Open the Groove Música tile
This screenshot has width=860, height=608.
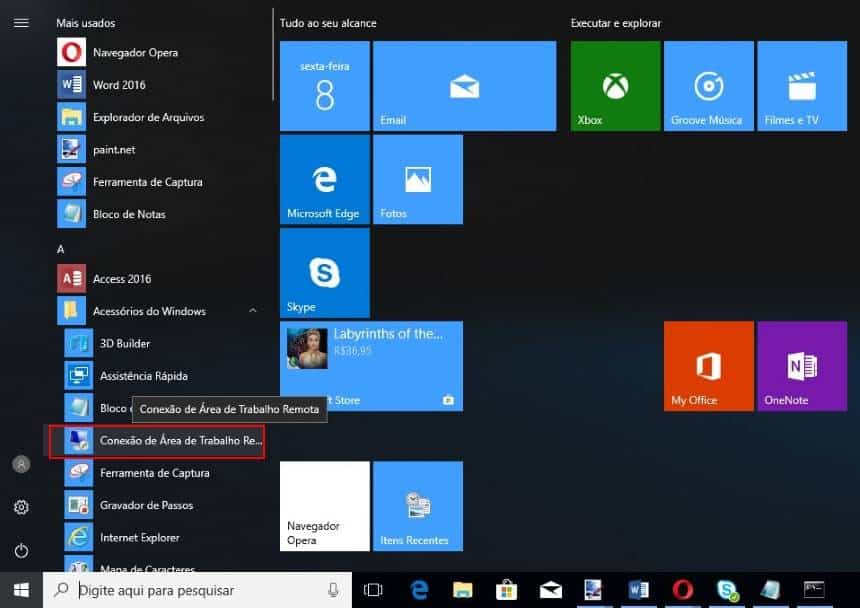709,86
